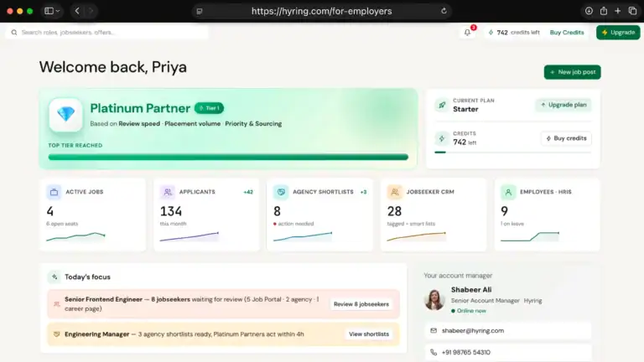
Task: Go back with the browser back arrow
Action: click(x=77, y=11)
